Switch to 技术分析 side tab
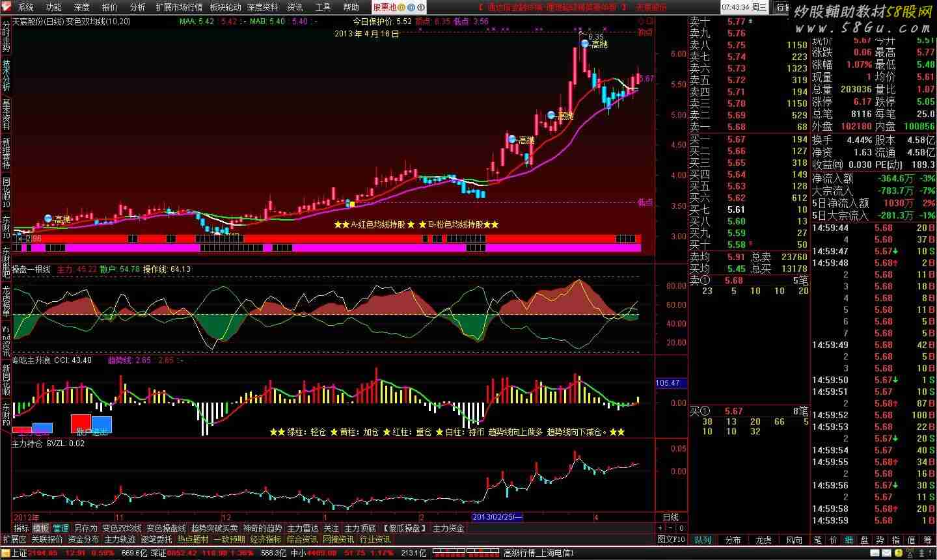937x560 pixels. coord(6,76)
